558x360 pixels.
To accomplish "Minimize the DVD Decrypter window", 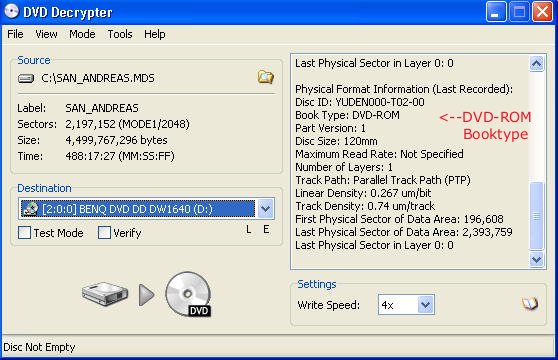I will tap(496, 12).
